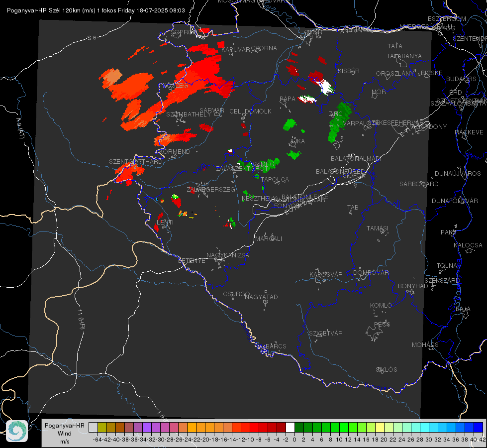487x448 pixels.
Task: Select the BALATONFURED city label
Action: click(x=340, y=172)
